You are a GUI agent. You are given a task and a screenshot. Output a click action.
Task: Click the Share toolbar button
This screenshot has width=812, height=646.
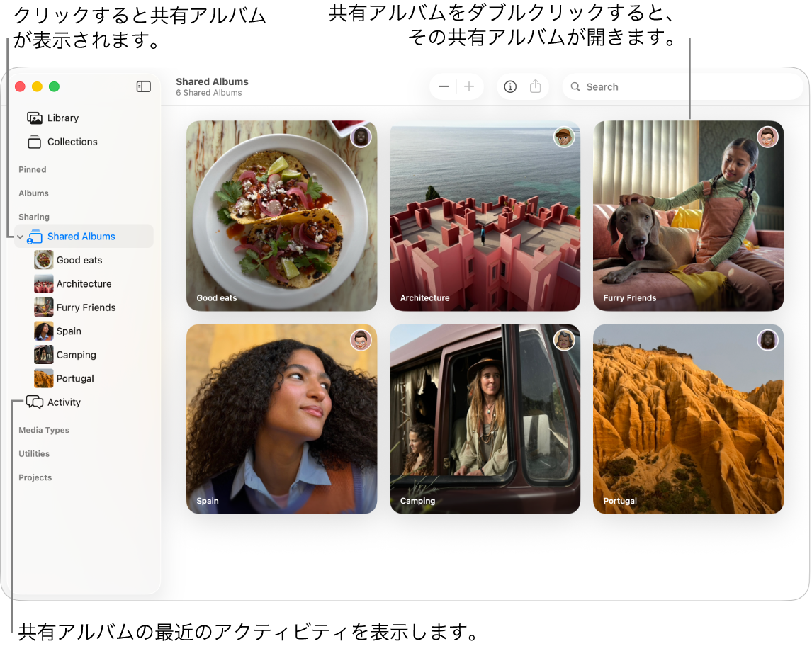click(536, 86)
